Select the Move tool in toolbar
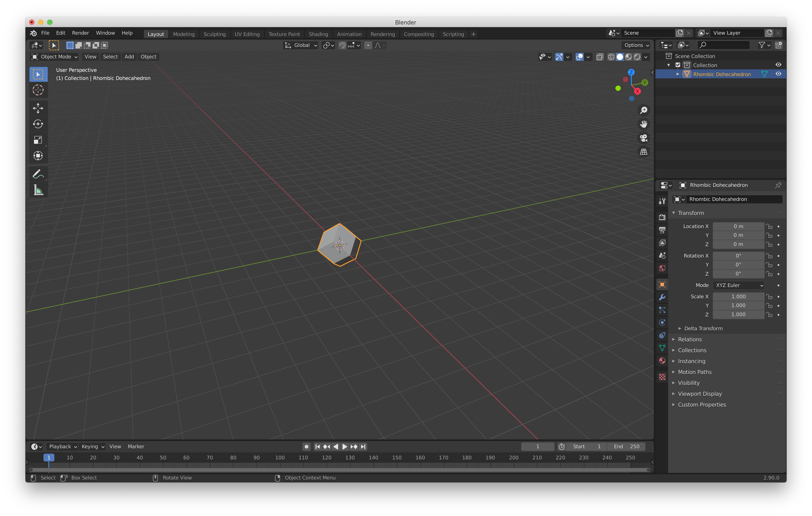Screen dimensions: 812x516 38,108
